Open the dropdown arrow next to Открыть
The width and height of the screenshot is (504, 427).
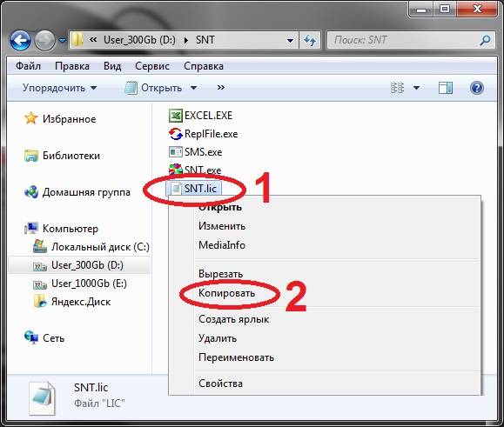(x=193, y=88)
